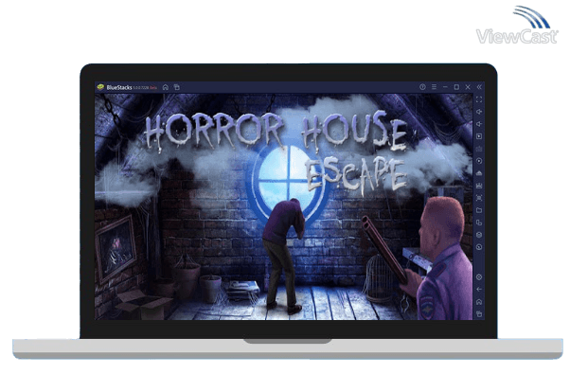Open the multi-instance tabs icon

pos(177,87)
